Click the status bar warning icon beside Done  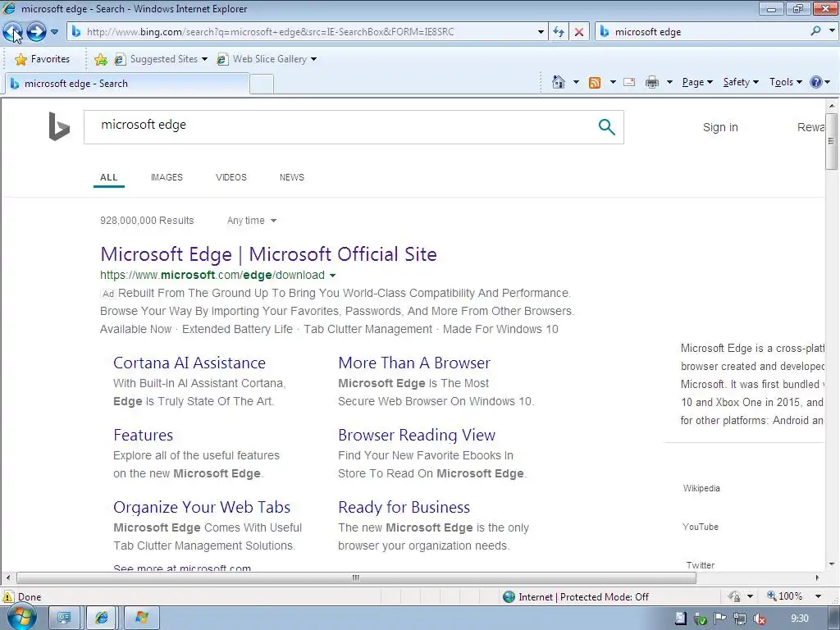(x=8, y=597)
